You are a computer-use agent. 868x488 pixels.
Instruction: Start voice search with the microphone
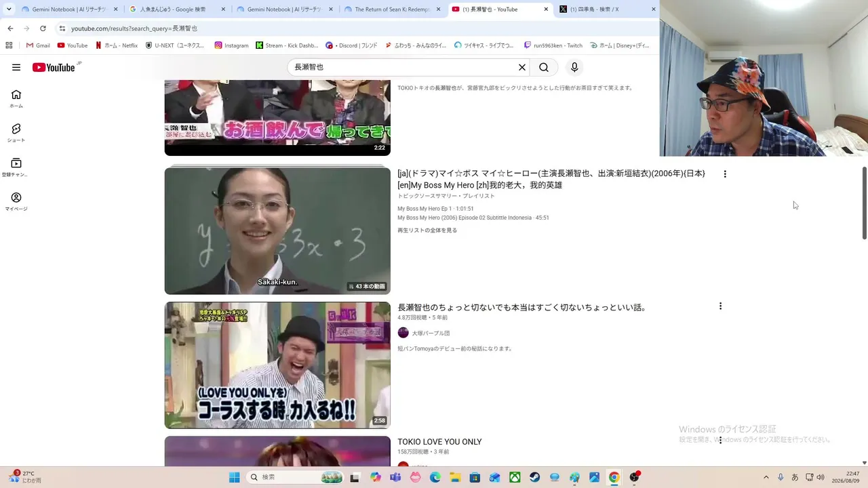574,67
